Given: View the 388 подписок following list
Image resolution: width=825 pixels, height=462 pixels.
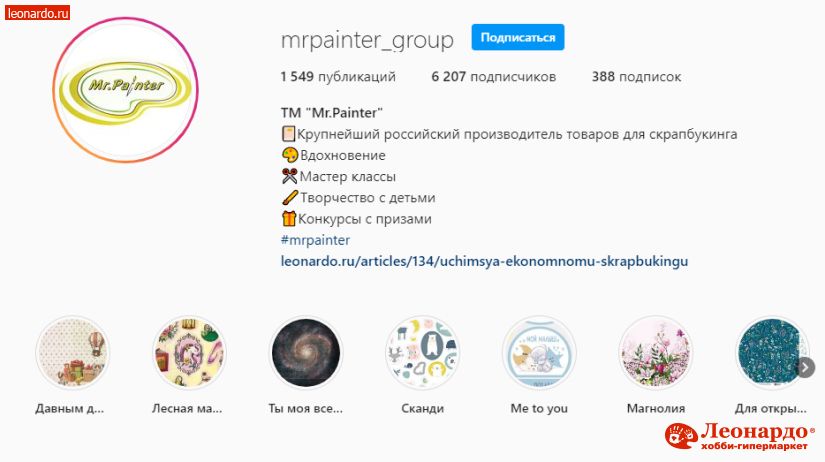Looking at the screenshot, I should (x=636, y=77).
